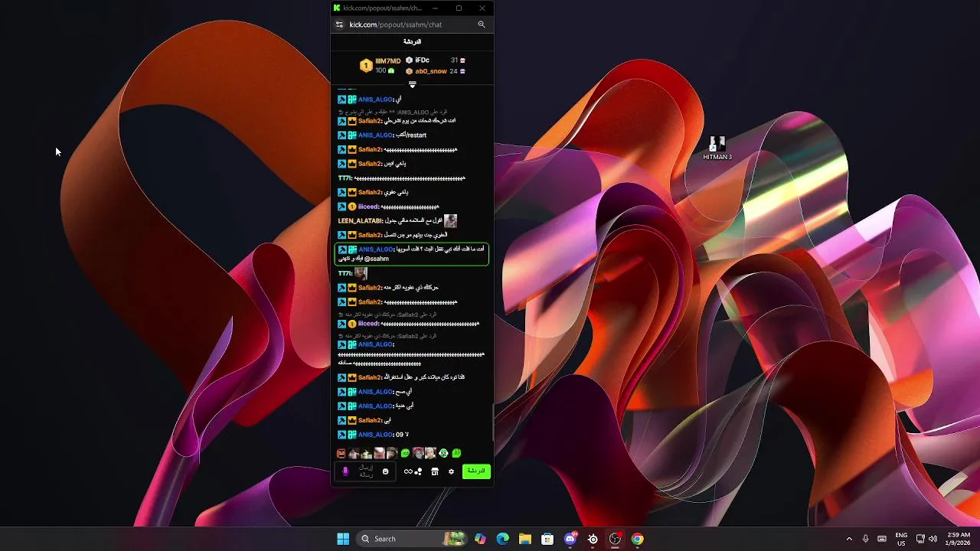The width and height of the screenshot is (980, 551).
Task: Open leaderboard user iFDc
Action: click(422, 60)
